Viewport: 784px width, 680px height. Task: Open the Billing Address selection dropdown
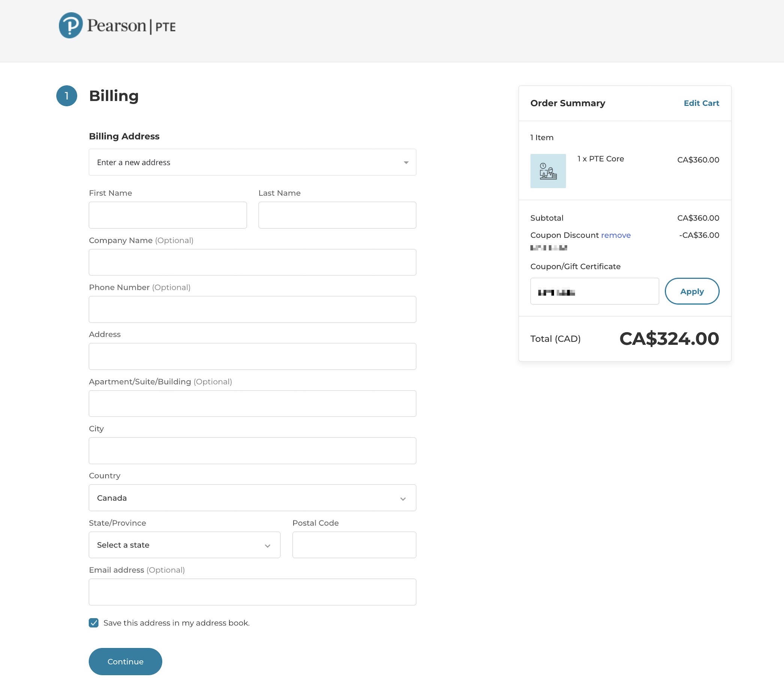(x=252, y=162)
